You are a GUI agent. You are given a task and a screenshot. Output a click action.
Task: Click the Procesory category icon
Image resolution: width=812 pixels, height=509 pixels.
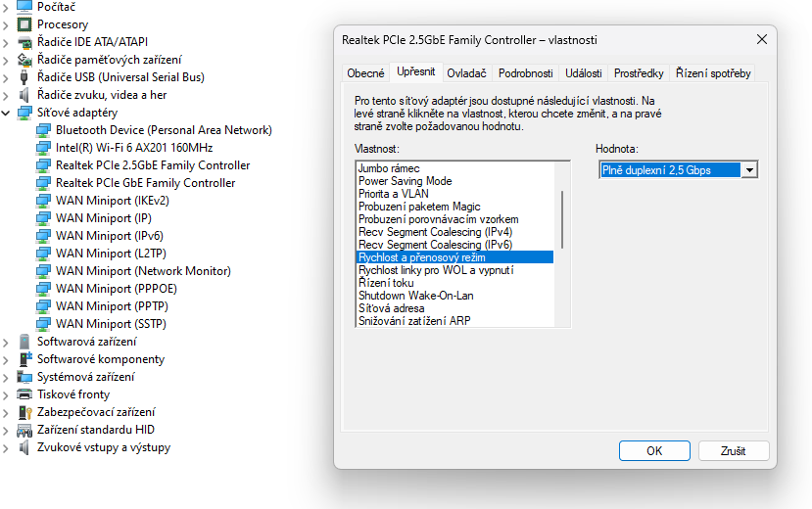[25, 24]
